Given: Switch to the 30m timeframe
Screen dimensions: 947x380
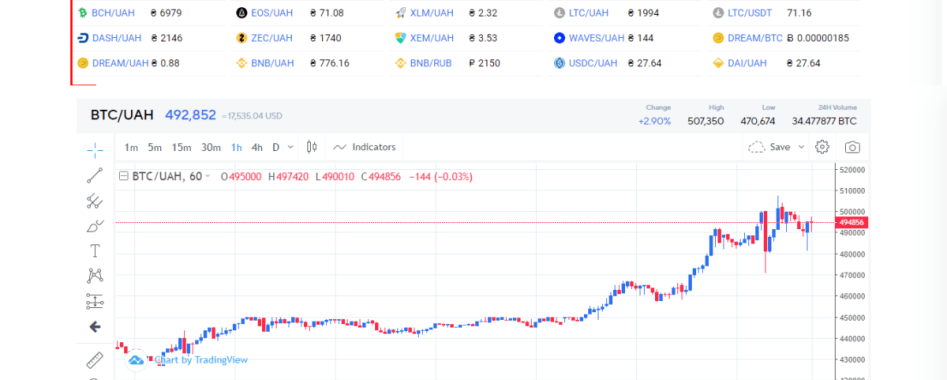Looking at the screenshot, I should pos(211,147).
